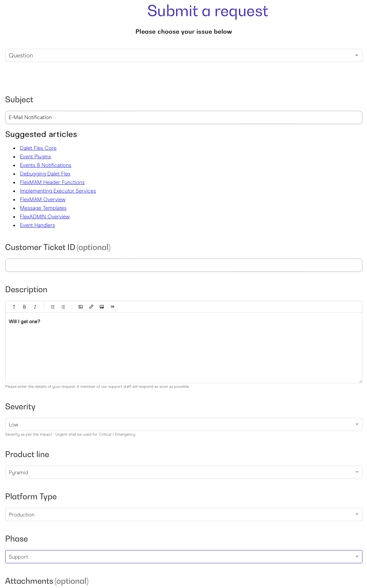Select the text style (T) icon
The width and height of the screenshot is (367, 588).
coord(14,307)
